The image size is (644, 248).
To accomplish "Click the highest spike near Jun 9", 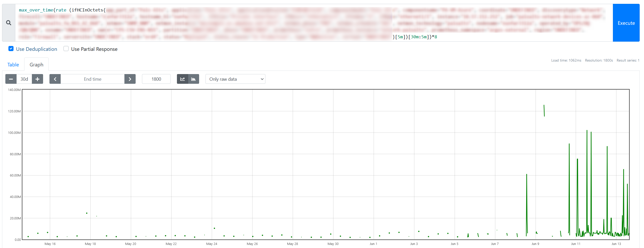I will pyautogui.click(x=544, y=111).
